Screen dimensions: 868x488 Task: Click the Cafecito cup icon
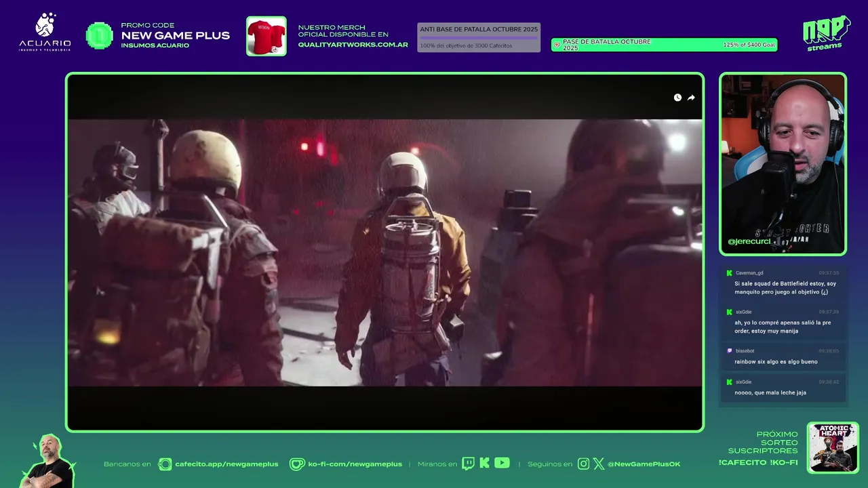coord(165,464)
